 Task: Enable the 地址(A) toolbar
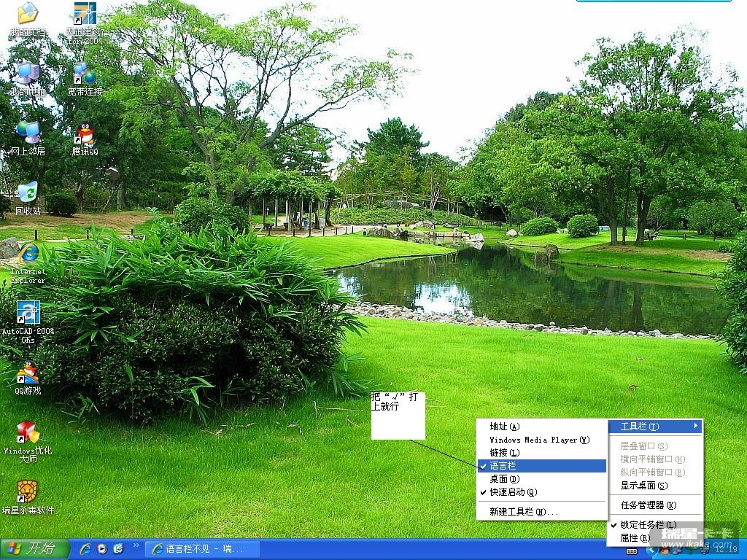[x=542, y=427]
